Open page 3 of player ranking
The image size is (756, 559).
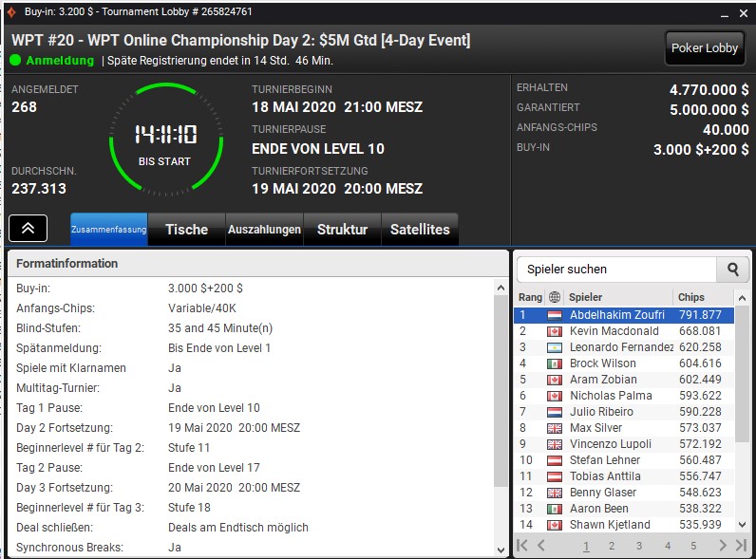pos(639,546)
